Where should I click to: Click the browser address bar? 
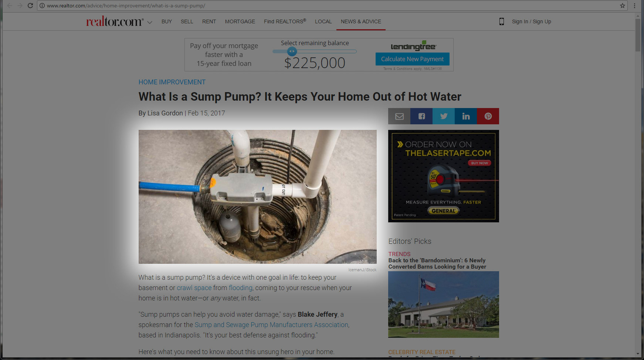(x=329, y=6)
